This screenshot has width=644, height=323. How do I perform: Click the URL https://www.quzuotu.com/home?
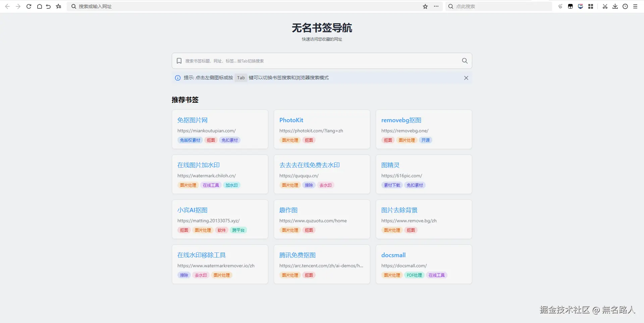click(x=313, y=221)
